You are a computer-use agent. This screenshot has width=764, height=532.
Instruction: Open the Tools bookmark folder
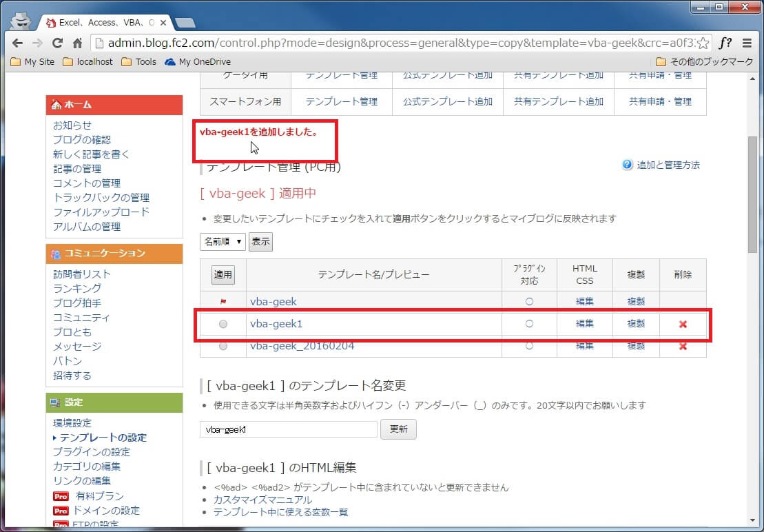point(138,61)
